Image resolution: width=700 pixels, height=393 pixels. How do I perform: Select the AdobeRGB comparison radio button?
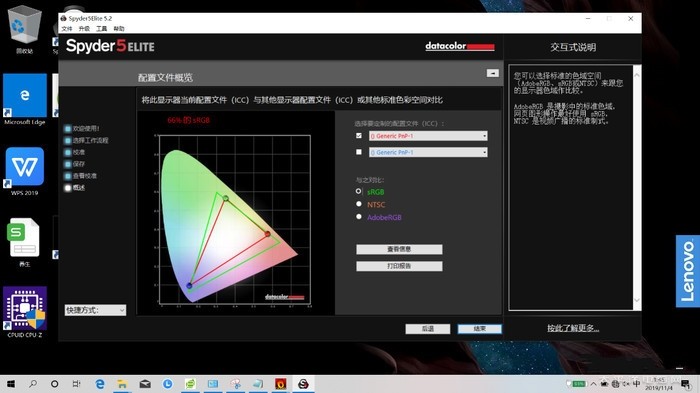359,217
